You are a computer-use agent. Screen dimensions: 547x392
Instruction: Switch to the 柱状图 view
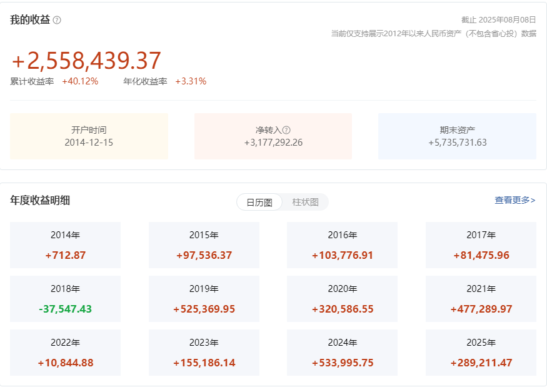(305, 203)
